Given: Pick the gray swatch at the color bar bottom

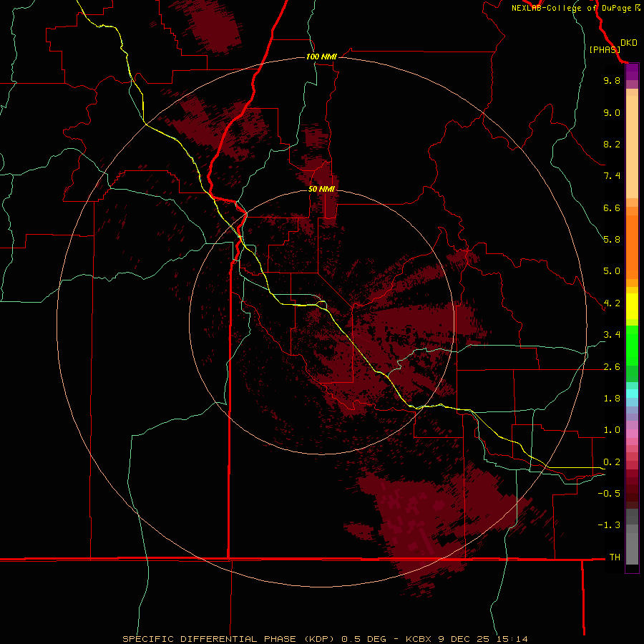Looking at the screenshot, I should click(632, 548).
